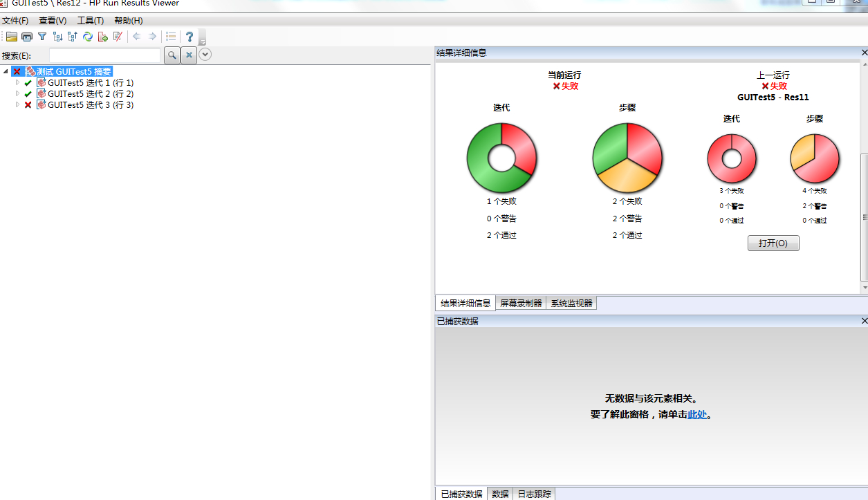Click the add defect icon with green plus
868x500 pixels.
(103, 37)
